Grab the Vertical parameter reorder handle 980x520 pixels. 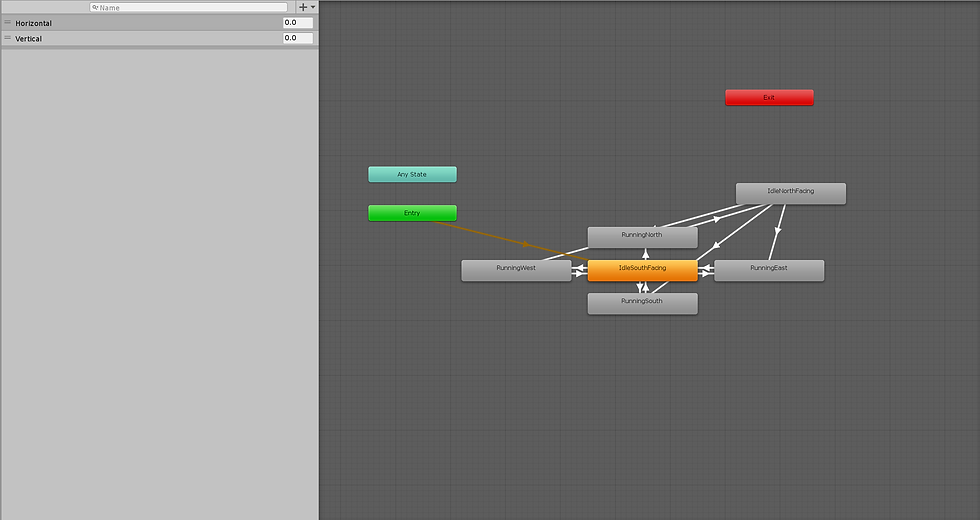pyautogui.click(x=8, y=38)
